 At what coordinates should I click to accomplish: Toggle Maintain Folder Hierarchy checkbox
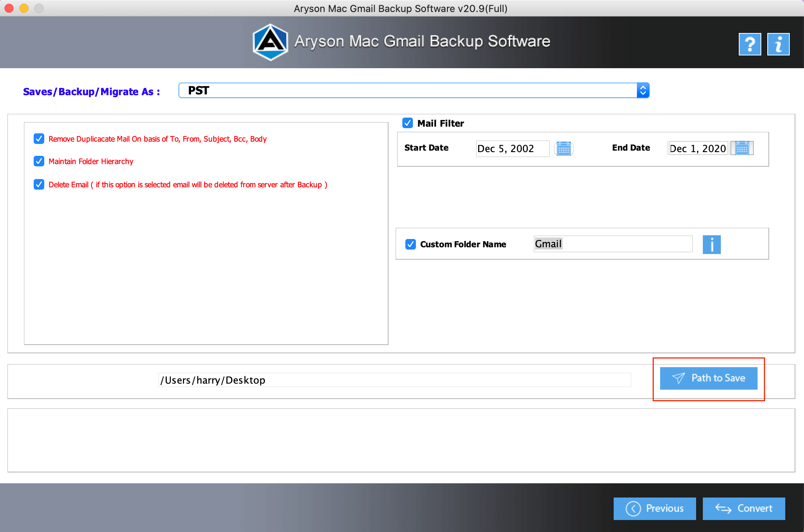pos(39,161)
